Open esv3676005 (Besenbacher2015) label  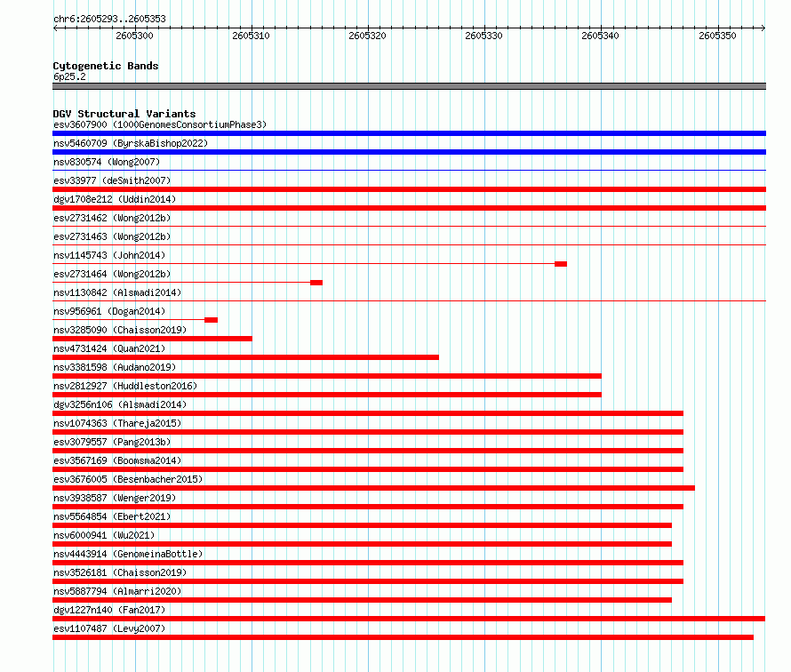click(x=128, y=479)
